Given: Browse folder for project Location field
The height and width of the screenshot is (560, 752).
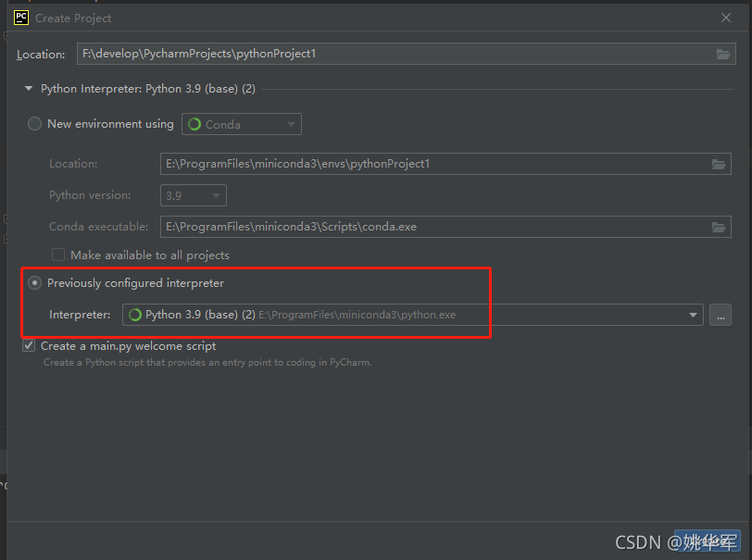Looking at the screenshot, I should tap(723, 55).
